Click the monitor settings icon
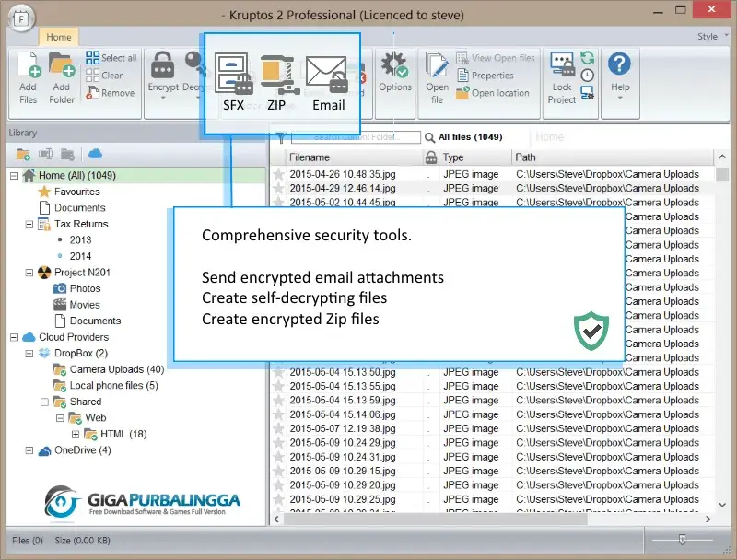This screenshot has width=737, height=560. click(x=588, y=92)
